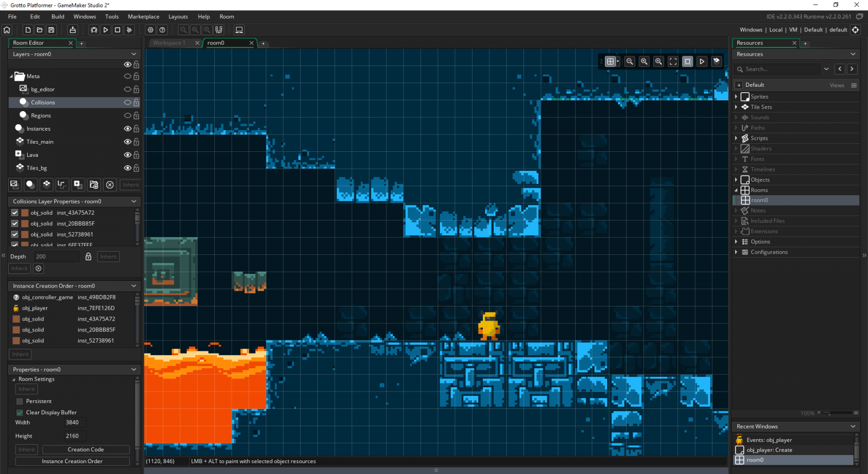The width and height of the screenshot is (868, 474).
Task: Delete the selected layer
Action: (110, 184)
